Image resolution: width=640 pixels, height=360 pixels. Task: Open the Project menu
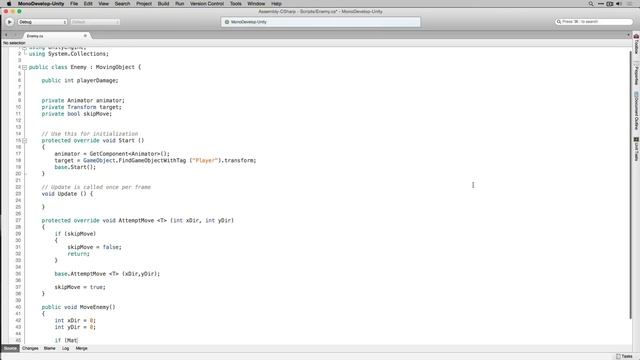pyautogui.click(x=144, y=4)
